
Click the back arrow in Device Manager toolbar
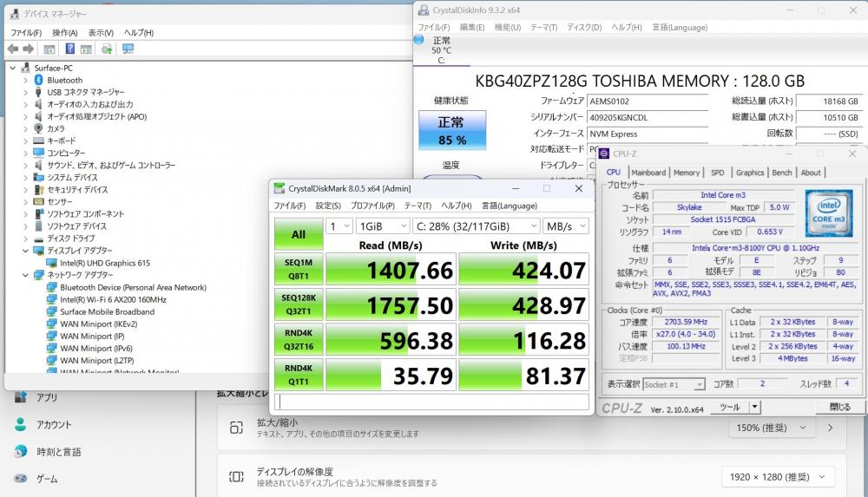click(x=13, y=49)
